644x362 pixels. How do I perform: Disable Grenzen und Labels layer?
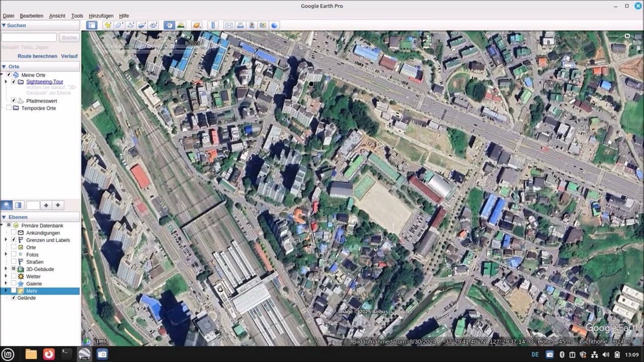pos(14,240)
